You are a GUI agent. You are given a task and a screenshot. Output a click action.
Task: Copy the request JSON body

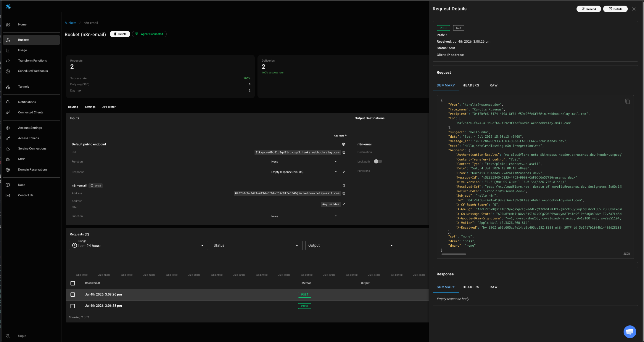[627, 102]
